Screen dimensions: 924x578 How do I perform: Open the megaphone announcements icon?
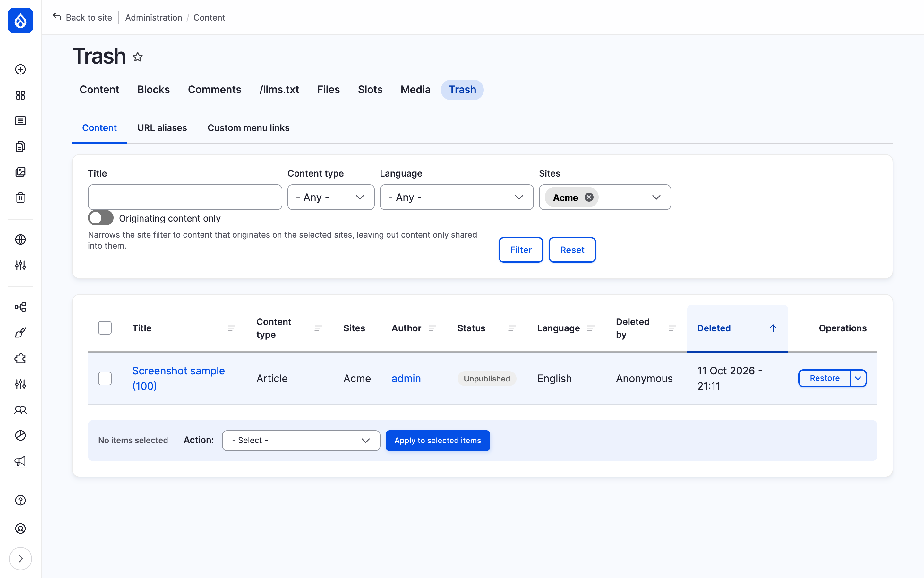(20, 461)
